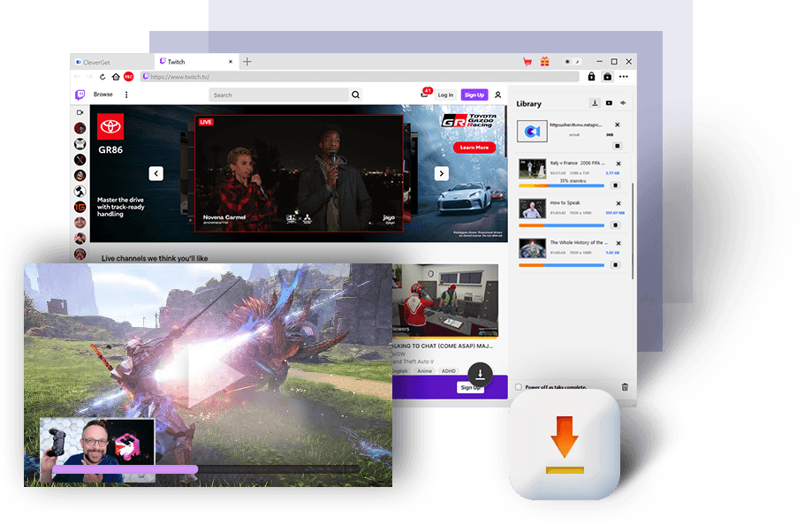Go back with the back arrow

[x=77, y=77]
